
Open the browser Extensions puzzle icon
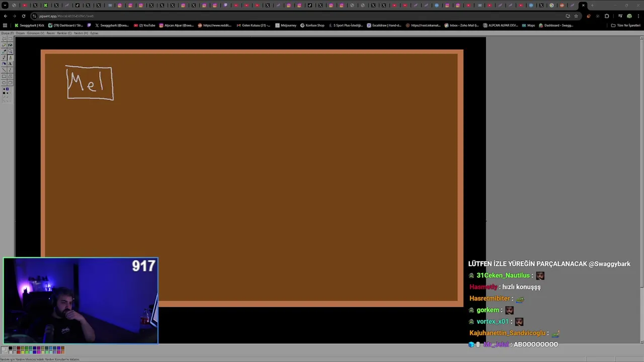click(607, 16)
